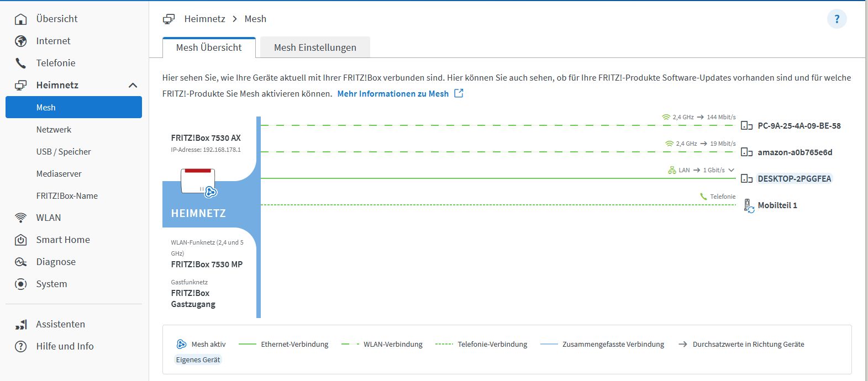Viewport: 868px width, 381px height.
Task: Click Durchsatzwerte in Richtung Geräte legend
Action: click(x=741, y=344)
